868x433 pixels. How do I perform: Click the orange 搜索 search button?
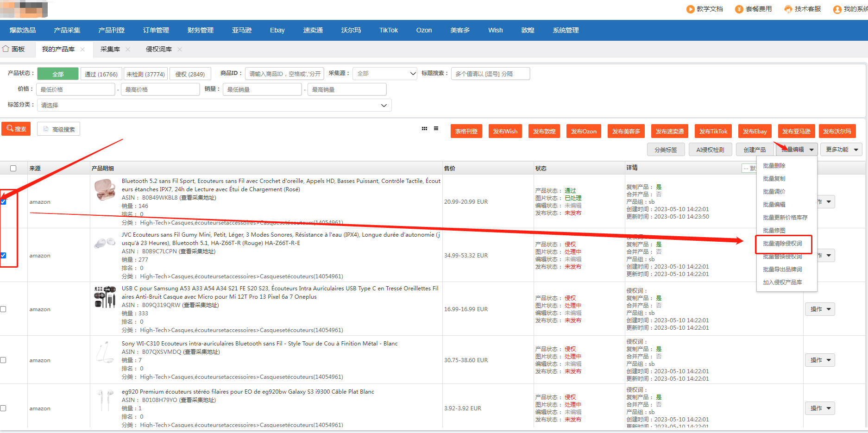coord(16,129)
